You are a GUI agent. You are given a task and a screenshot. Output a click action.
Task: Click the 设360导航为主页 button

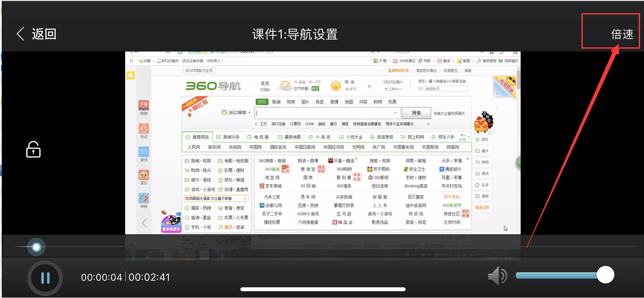tap(199, 71)
